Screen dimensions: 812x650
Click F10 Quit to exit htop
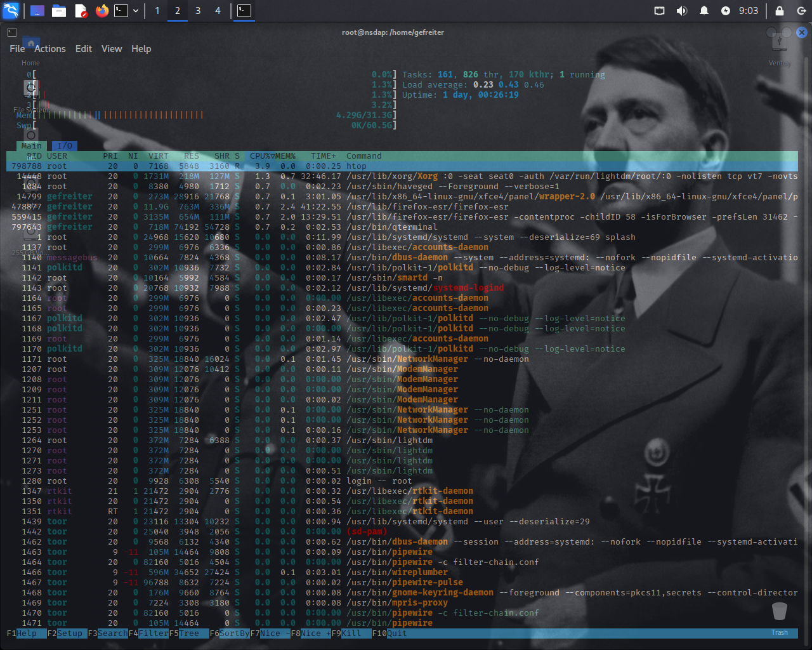390,633
